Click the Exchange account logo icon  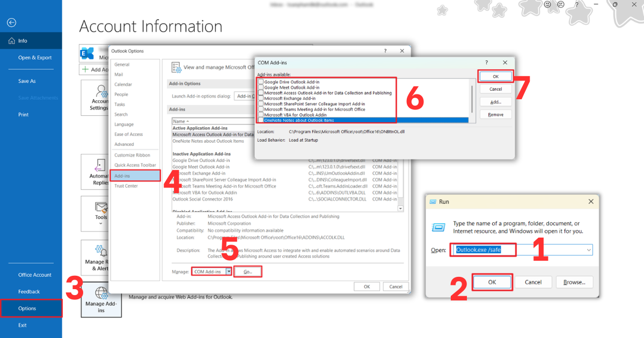click(87, 53)
